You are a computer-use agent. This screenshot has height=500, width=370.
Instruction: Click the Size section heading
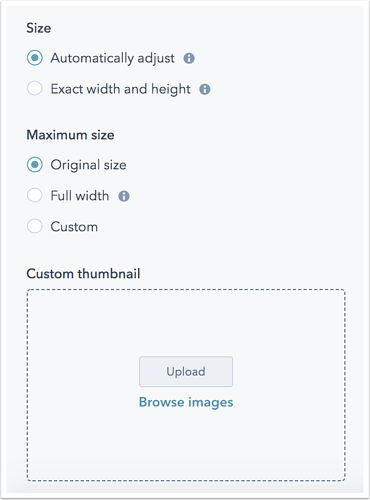pos(39,28)
